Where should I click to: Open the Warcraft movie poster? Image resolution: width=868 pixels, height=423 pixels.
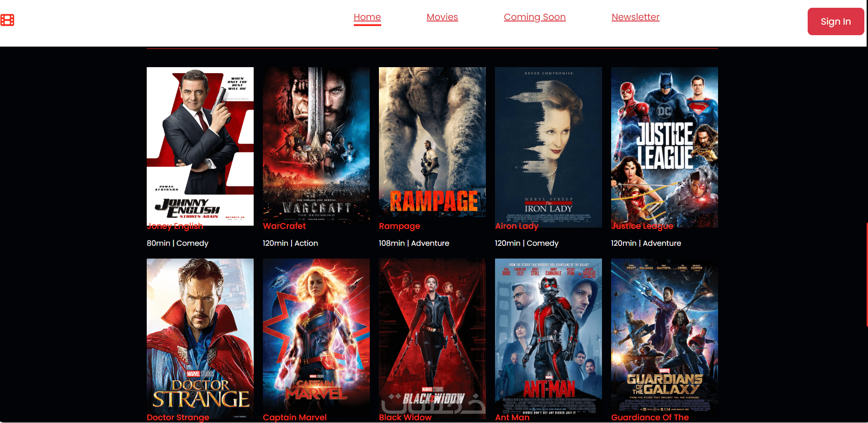click(316, 146)
